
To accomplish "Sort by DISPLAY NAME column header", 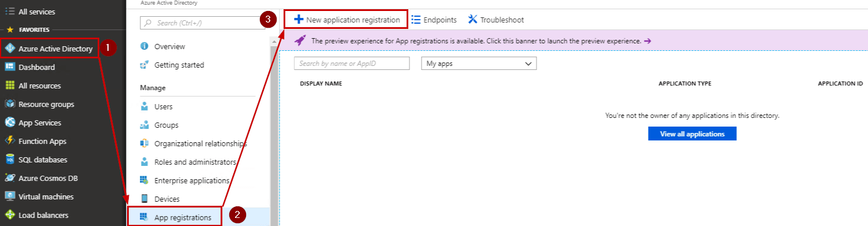I will [321, 84].
